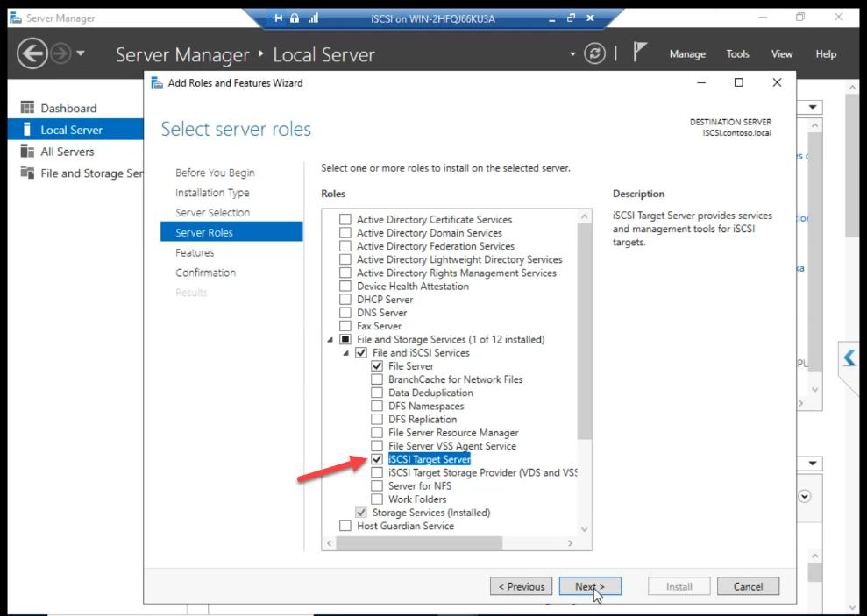Viewport: 867px width, 616px height.
Task: Open the top tasks dropdown behind wizard
Action: (813, 107)
